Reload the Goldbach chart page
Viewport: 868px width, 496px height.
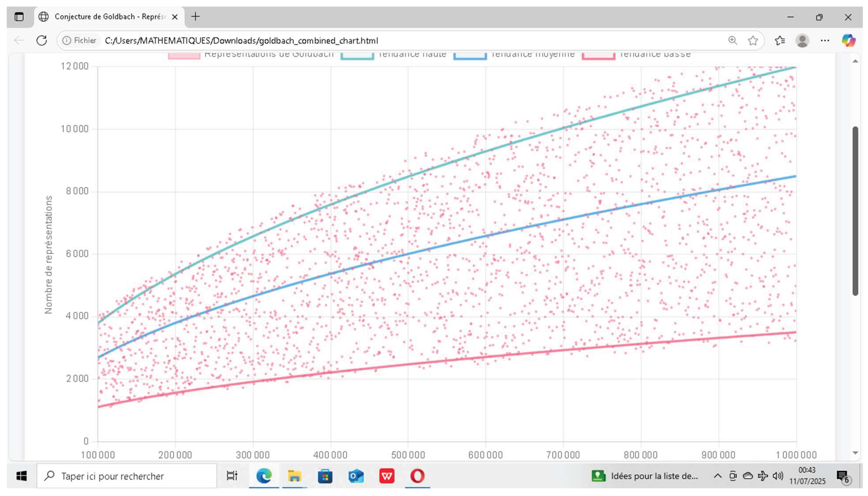[41, 41]
